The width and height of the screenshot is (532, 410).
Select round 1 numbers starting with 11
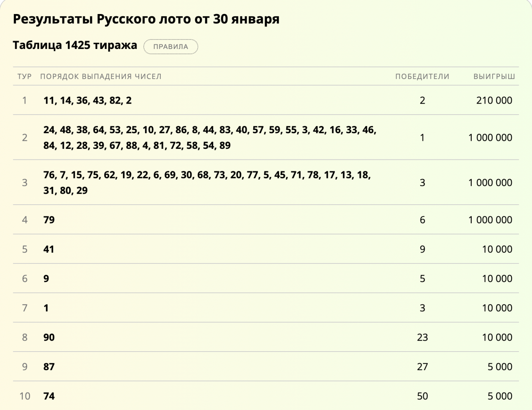tap(88, 100)
